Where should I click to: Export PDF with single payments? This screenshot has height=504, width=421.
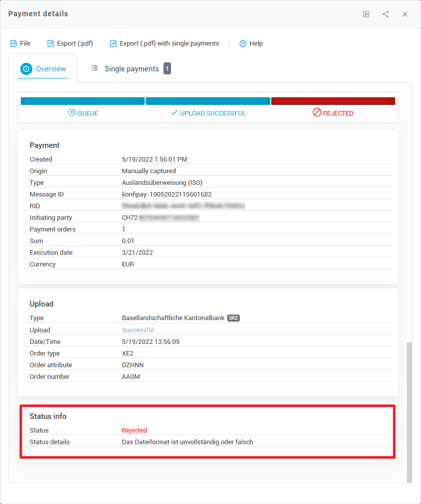point(169,44)
